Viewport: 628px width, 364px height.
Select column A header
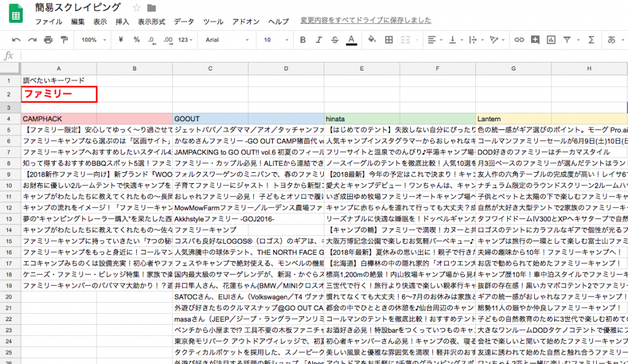click(x=59, y=69)
